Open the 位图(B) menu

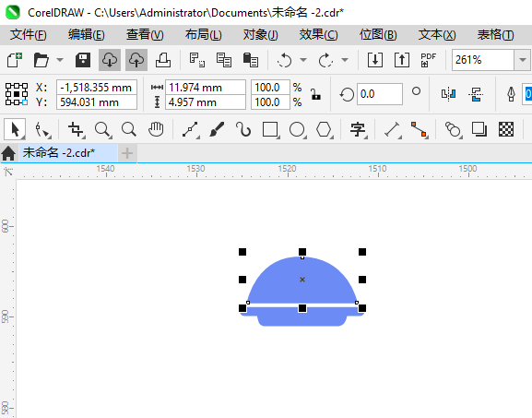pyautogui.click(x=378, y=35)
